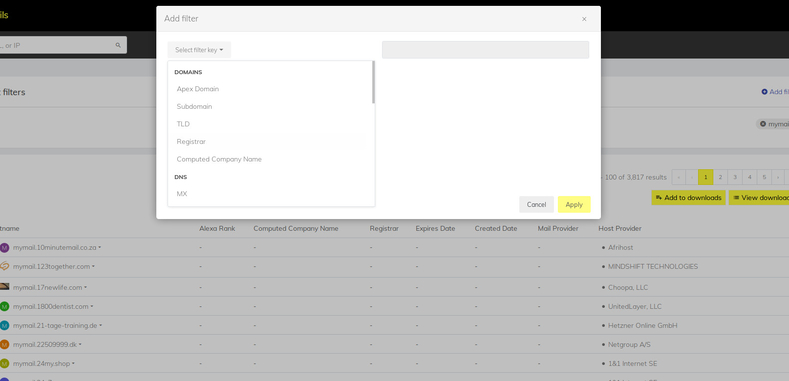Click first page arrow in pagination

click(x=678, y=177)
